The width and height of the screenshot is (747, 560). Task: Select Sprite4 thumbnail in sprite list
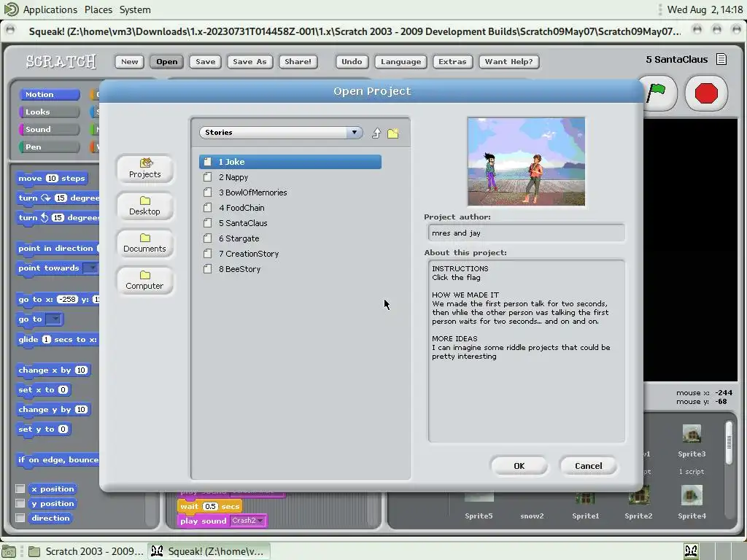point(692,496)
